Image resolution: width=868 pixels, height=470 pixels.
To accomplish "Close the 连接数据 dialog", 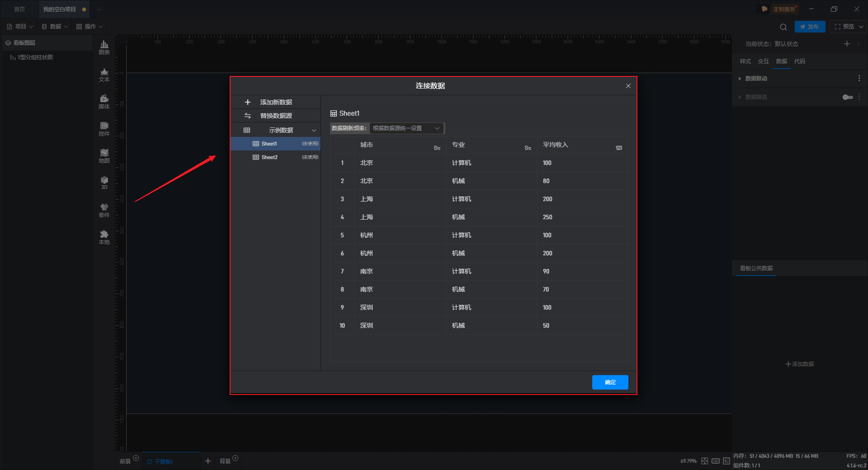I will pos(628,86).
